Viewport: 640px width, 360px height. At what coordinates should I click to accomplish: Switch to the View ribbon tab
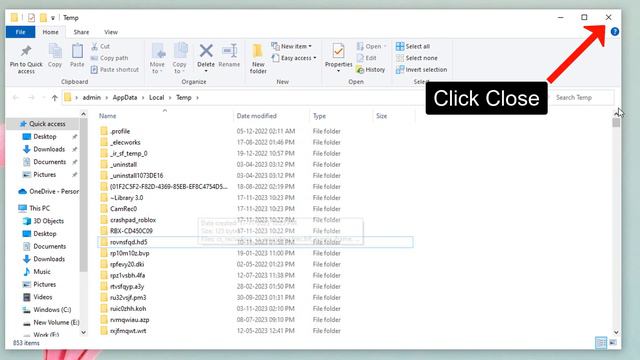(111, 32)
